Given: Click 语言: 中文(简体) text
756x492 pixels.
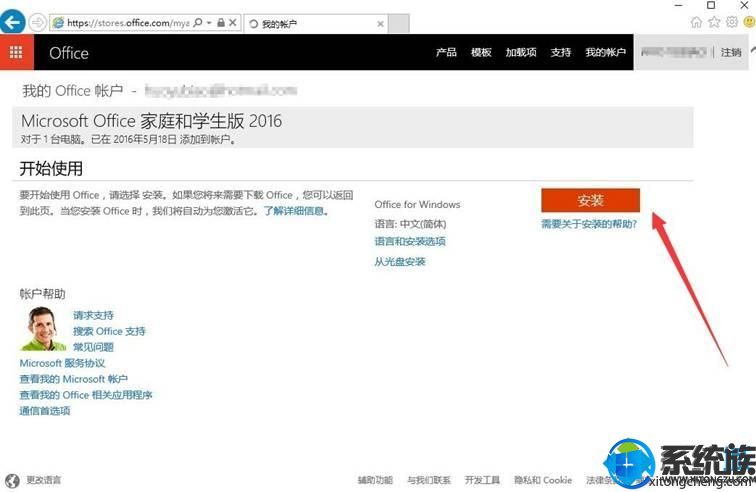Looking at the screenshot, I should (410, 224).
